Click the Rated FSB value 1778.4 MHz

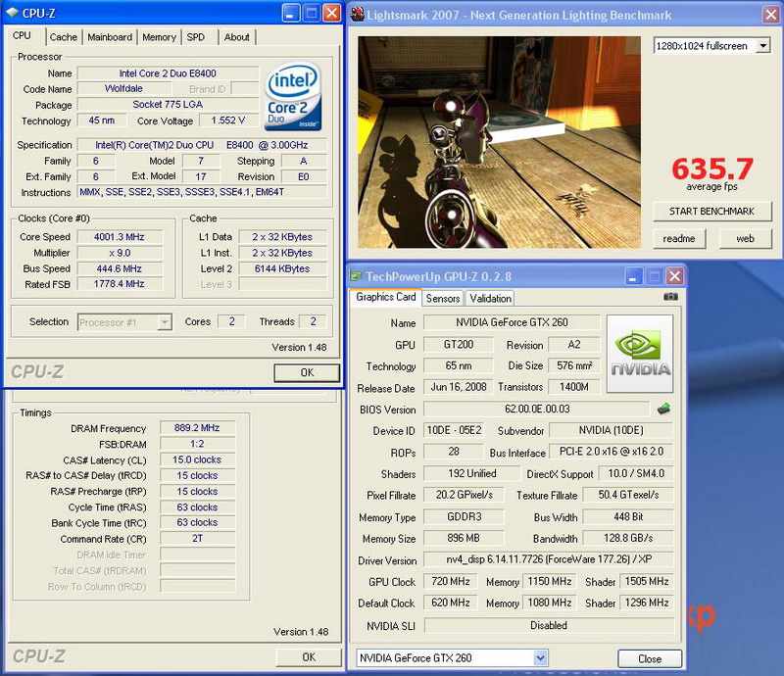pyautogui.click(x=119, y=284)
